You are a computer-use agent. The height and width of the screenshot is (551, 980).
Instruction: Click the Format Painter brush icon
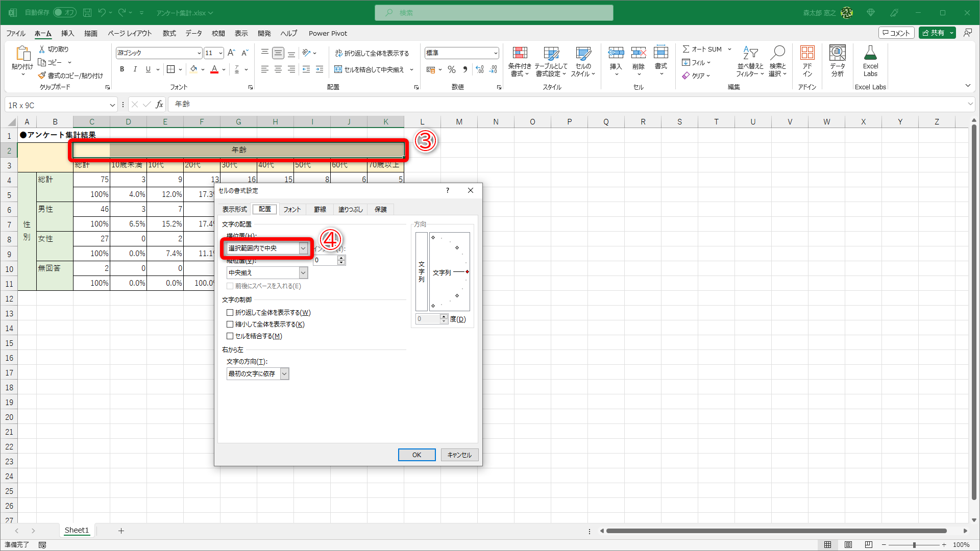click(x=42, y=76)
